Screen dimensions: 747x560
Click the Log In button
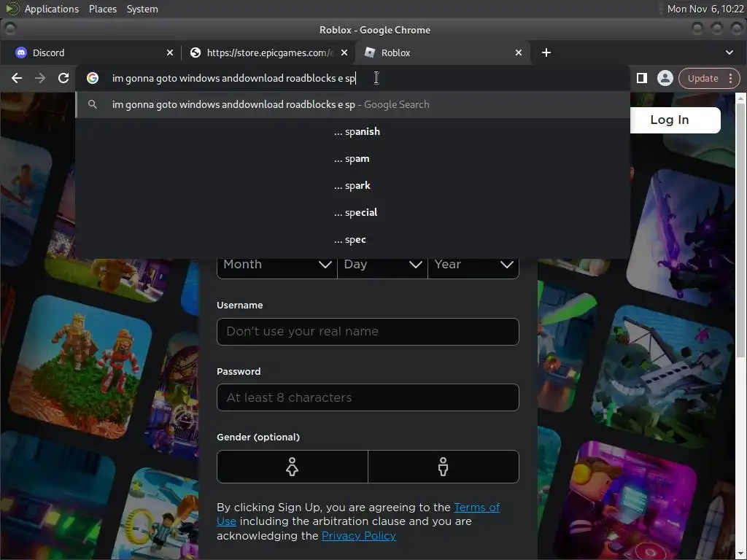(x=675, y=120)
